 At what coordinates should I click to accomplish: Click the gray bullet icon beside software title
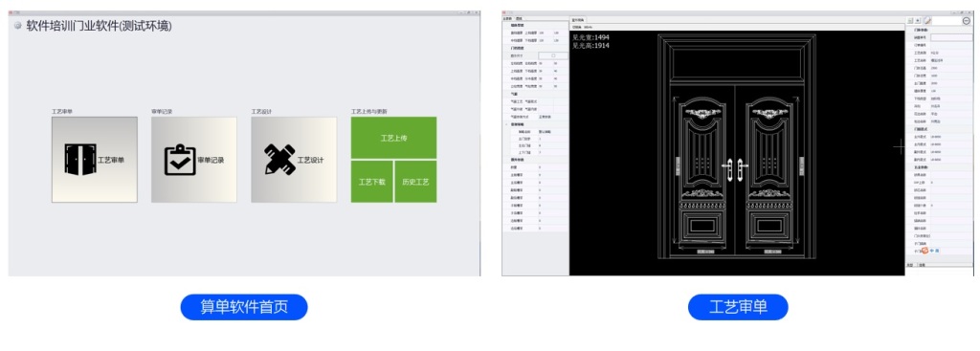click(17, 25)
